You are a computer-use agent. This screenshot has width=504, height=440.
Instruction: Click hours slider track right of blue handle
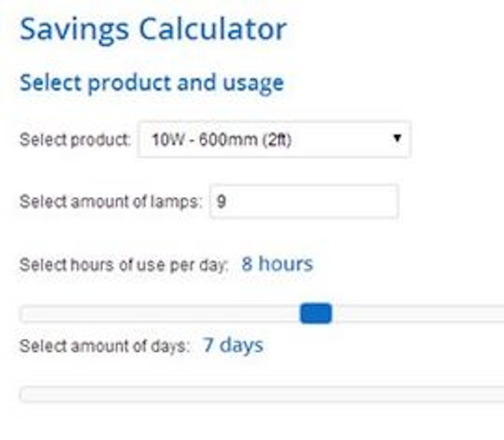click(x=418, y=314)
